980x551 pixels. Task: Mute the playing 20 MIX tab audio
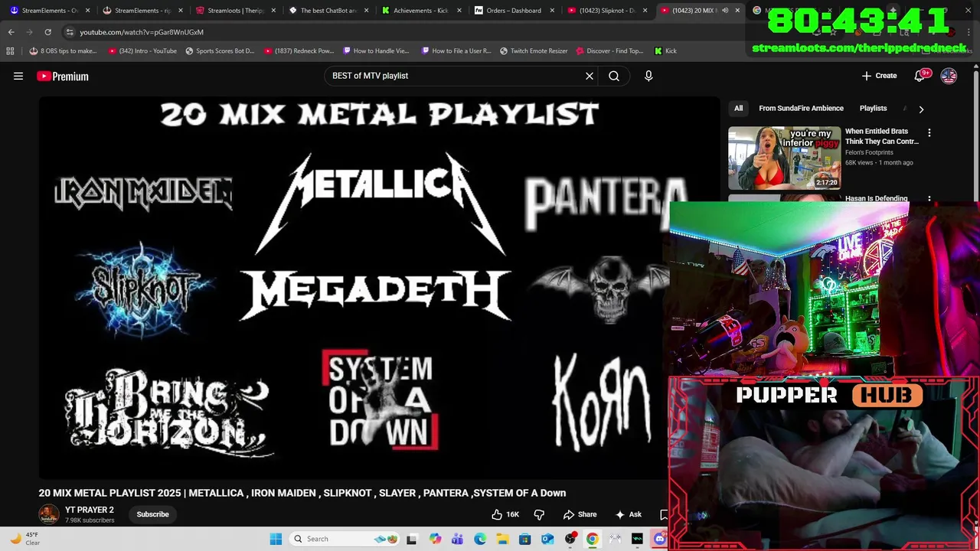[725, 11]
